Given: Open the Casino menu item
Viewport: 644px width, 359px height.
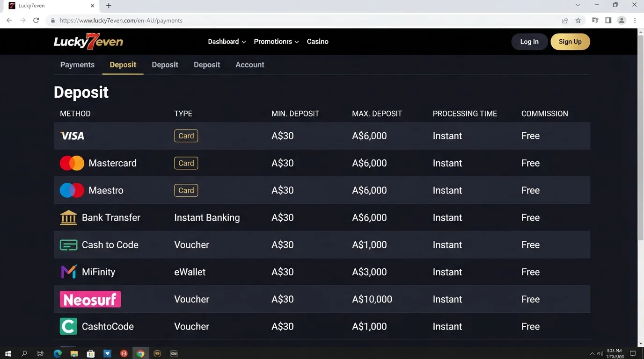Looking at the screenshot, I should coord(318,42).
